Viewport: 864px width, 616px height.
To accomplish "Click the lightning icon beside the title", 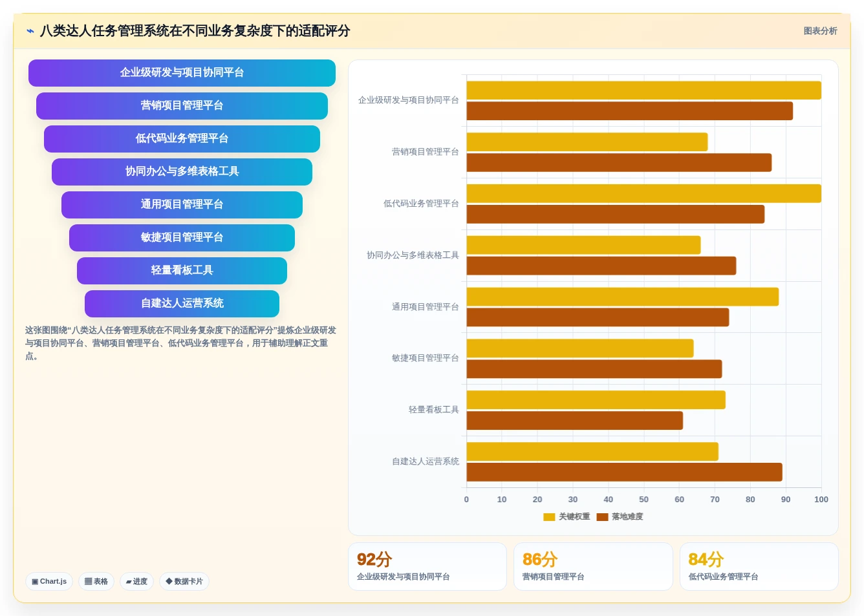I will [30, 31].
